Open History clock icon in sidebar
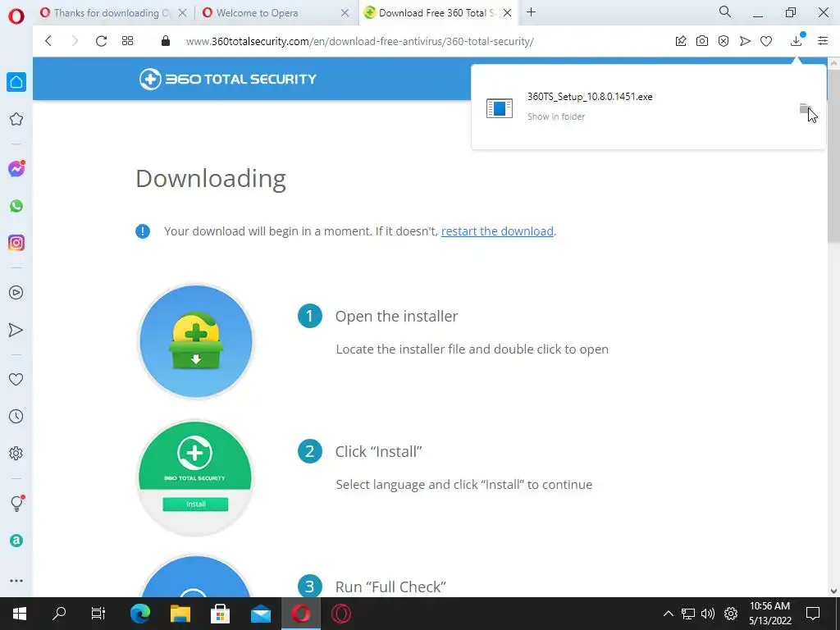Screen dimensions: 840x630 pyautogui.click(x=16, y=416)
